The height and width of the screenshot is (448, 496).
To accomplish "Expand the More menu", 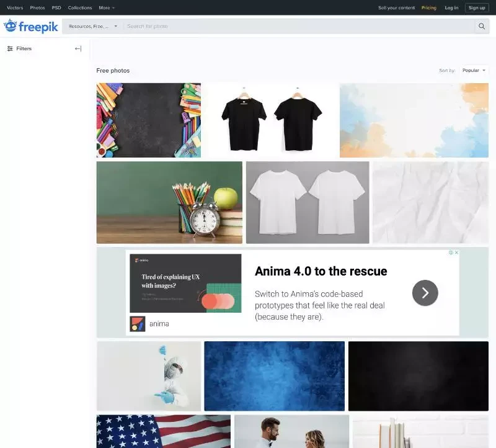I will [x=107, y=7].
